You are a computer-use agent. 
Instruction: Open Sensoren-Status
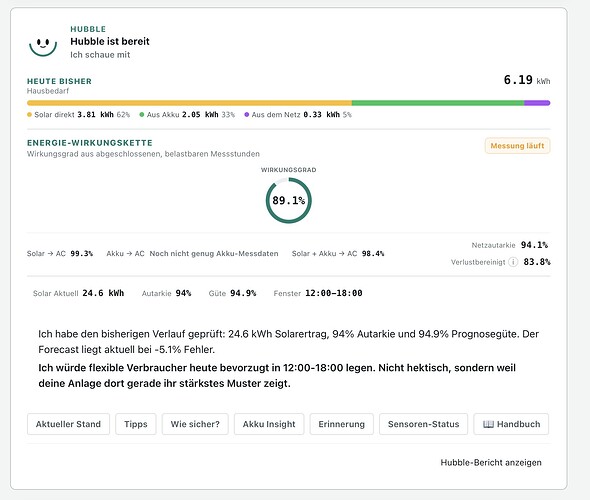point(424,424)
